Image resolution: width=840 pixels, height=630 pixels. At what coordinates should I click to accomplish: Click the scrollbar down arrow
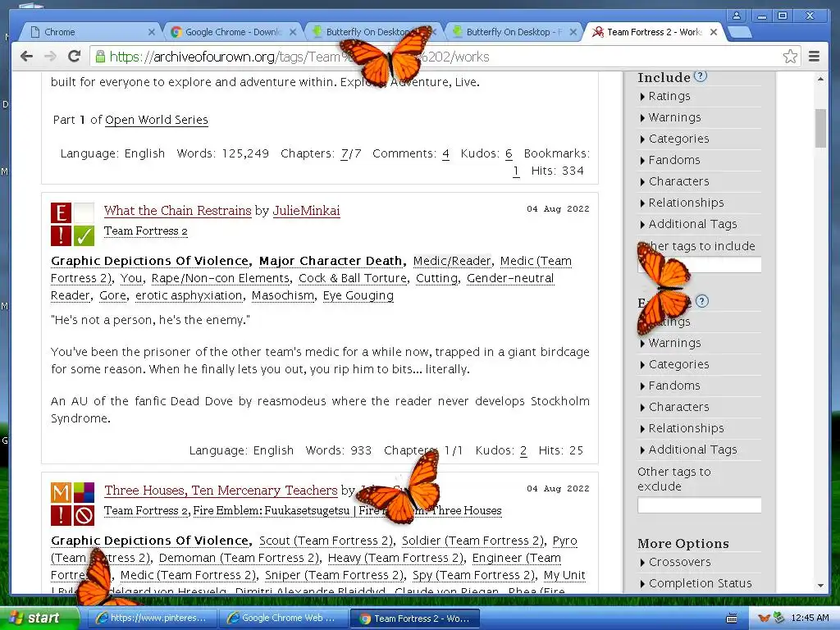(x=820, y=586)
